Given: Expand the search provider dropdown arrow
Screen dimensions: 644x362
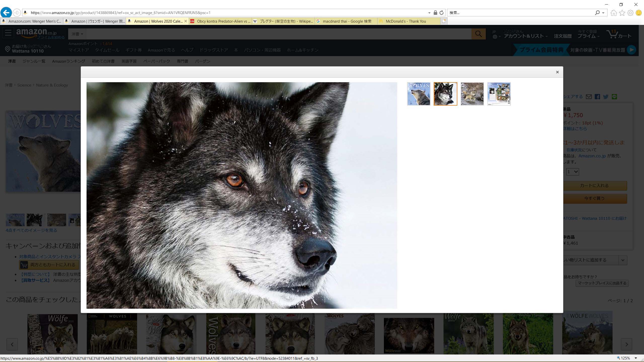Looking at the screenshot, I should click(x=603, y=13).
